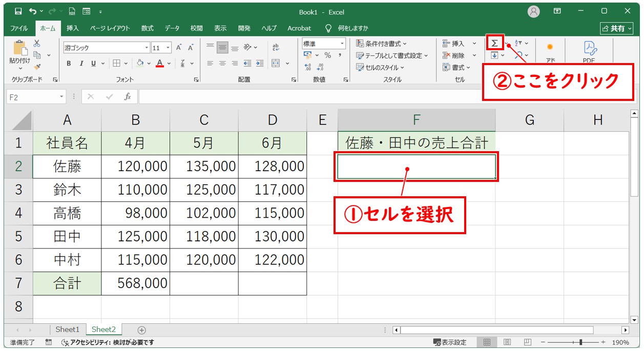Undo the last action
Image resolution: width=644 pixels, height=351 pixels.
pos(33,12)
